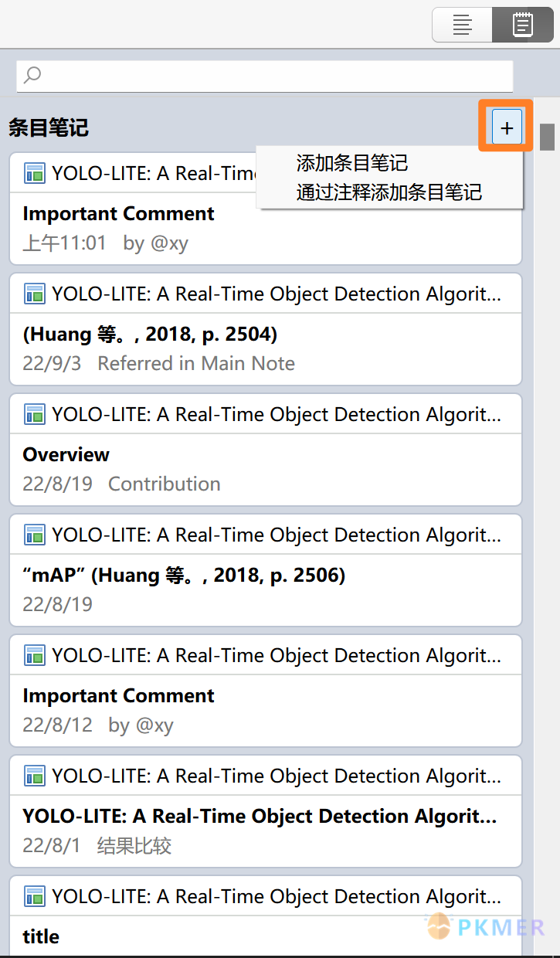560x958 pixels.
Task: Click parent item title above 22/8/12 note
Action: [276, 655]
